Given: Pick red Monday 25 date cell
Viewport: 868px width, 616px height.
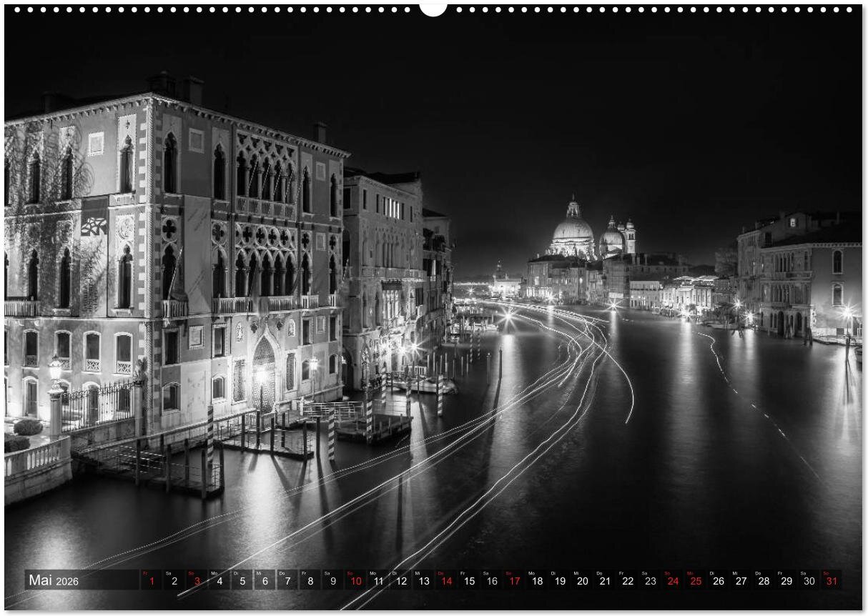Looking at the screenshot, I should coord(696,580).
